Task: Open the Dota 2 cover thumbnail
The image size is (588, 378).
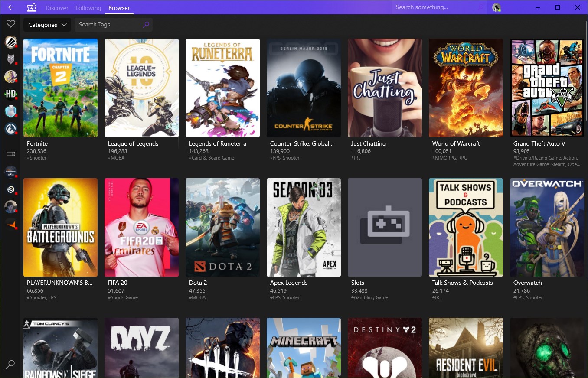Action: [222, 227]
